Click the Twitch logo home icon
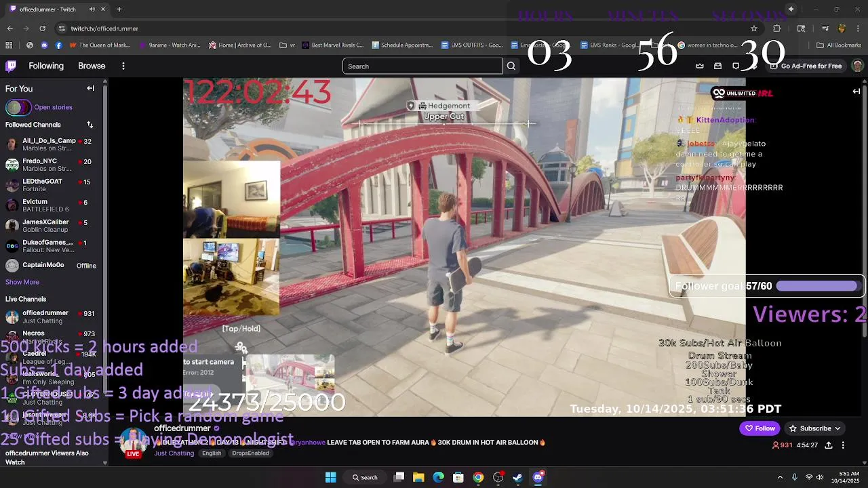Viewport: 868px width, 488px height. pyautogui.click(x=11, y=66)
